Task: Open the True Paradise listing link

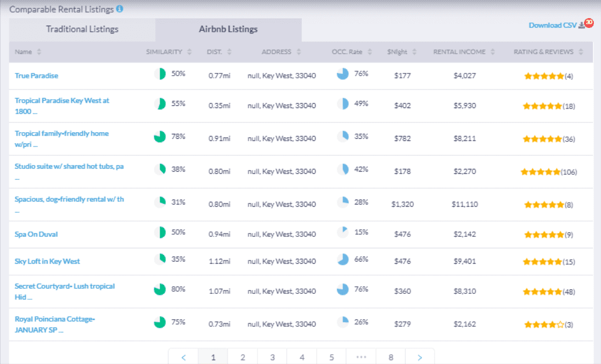Action: (x=36, y=76)
